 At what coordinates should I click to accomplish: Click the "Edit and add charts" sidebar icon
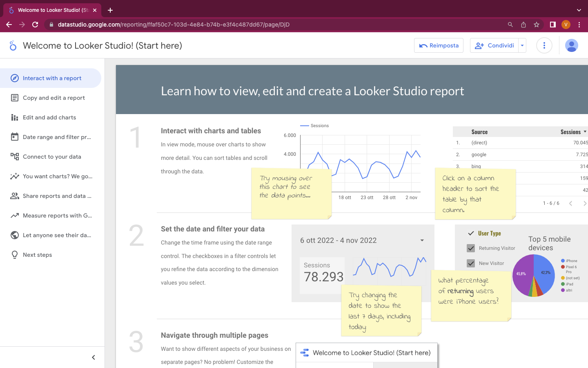(x=14, y=117)
